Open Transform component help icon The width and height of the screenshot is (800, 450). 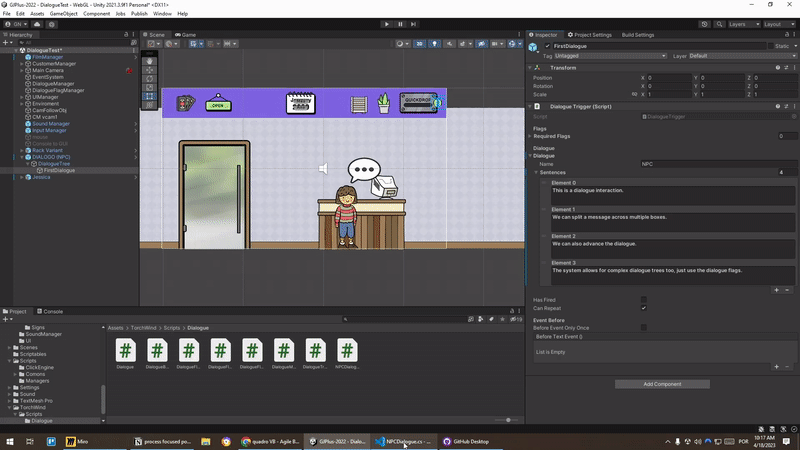(778, 68)
